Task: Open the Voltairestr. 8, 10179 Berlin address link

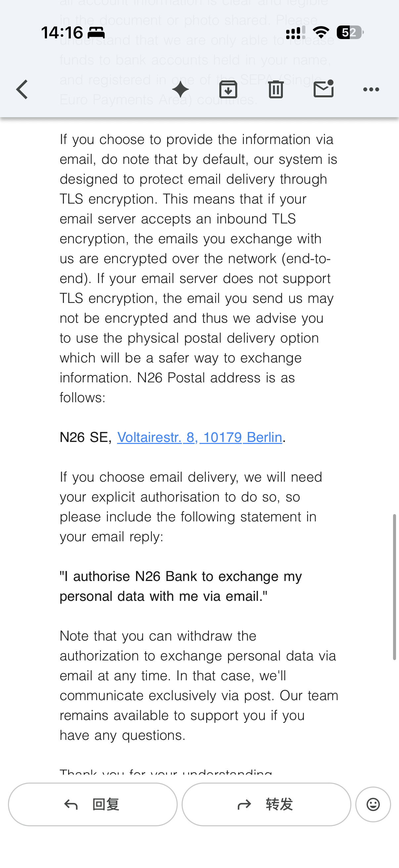Action: pyautogui.click(x=199, y=437)
